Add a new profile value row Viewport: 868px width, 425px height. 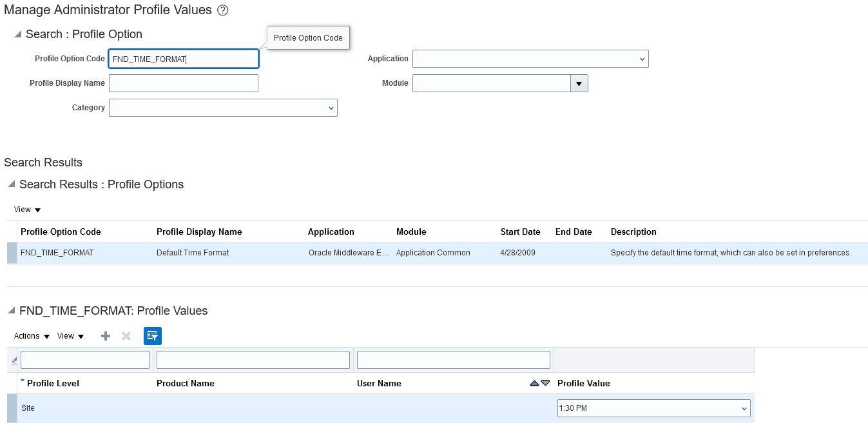pos(106,336)
